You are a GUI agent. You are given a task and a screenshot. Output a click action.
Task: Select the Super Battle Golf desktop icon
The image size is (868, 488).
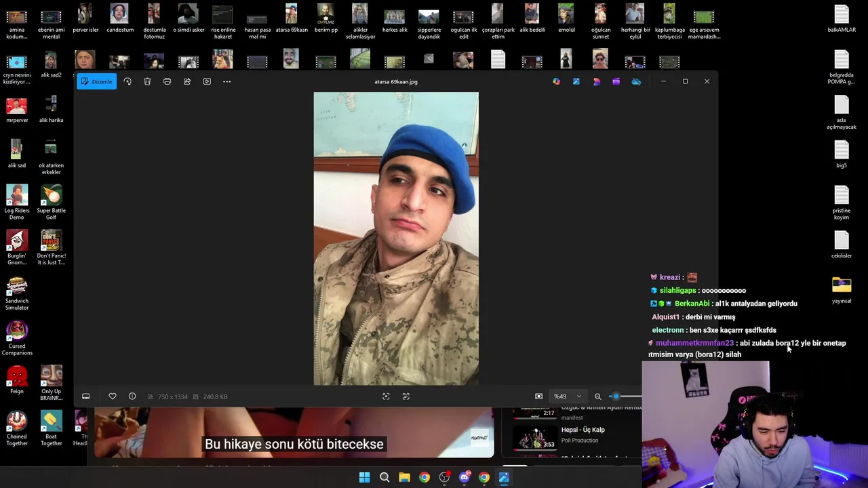[x=51, y=202]
